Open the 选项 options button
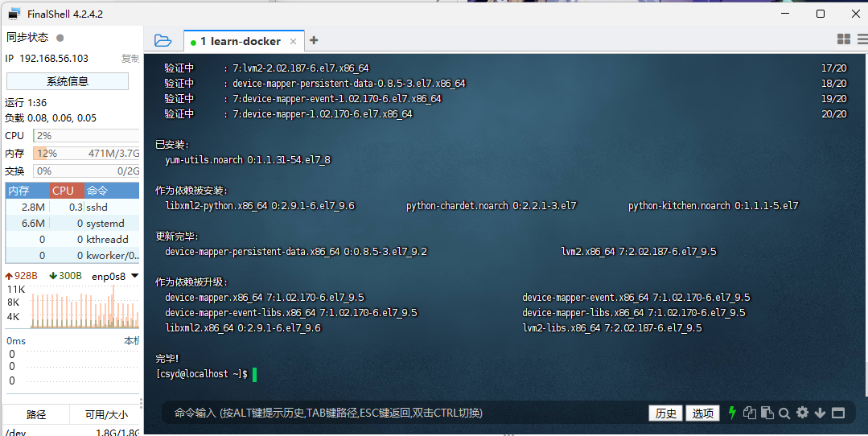868x436 pixels. (x=702, y=413)
